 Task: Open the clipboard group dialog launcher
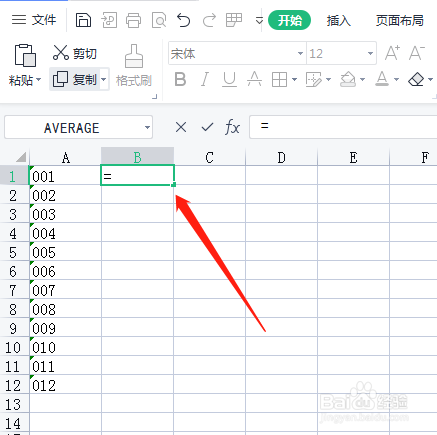click(154, 97)
